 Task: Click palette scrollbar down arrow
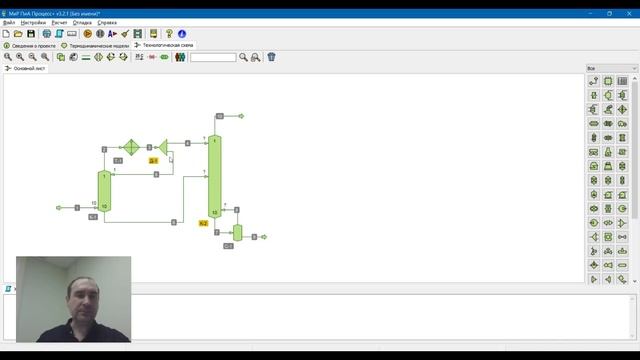pyautogui.click(x=635, y=281)
